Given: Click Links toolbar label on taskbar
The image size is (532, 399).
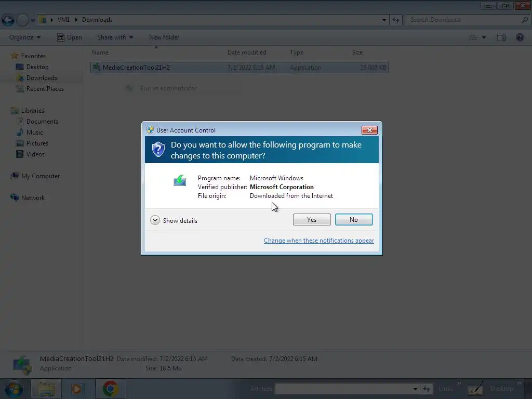Looking at the screenshot, I should 445,389.
